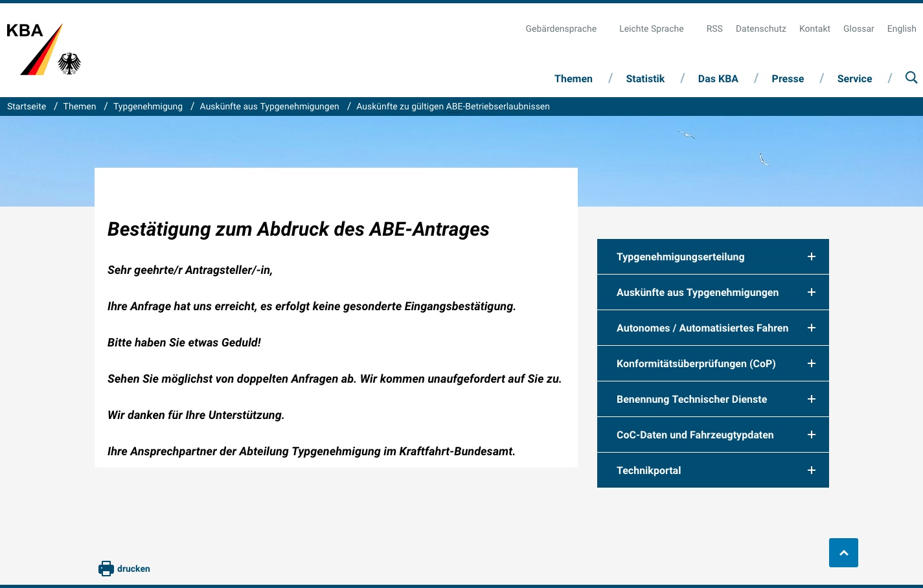Click the KBA logo in header
923x588 pixels.
[44, 49]
